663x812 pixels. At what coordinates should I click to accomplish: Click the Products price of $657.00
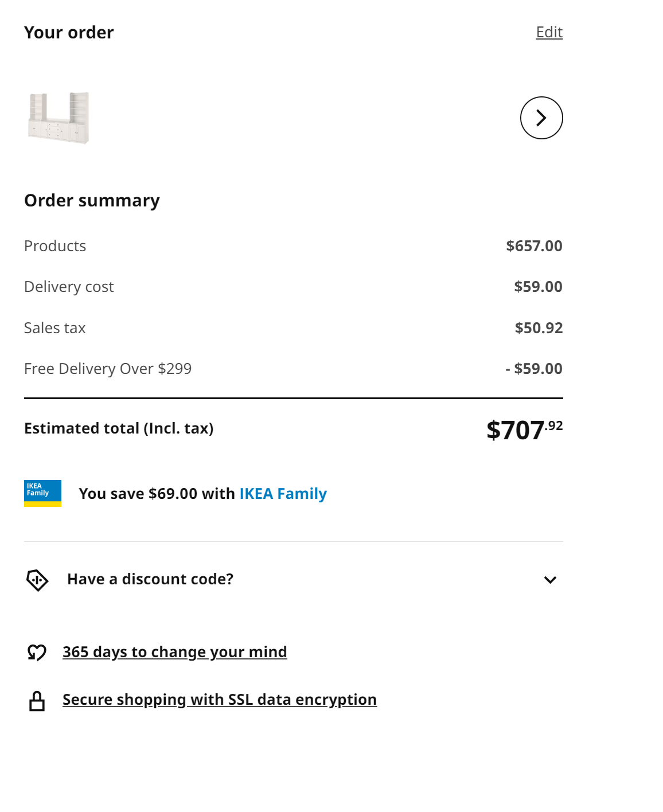[x=534, y=246]
